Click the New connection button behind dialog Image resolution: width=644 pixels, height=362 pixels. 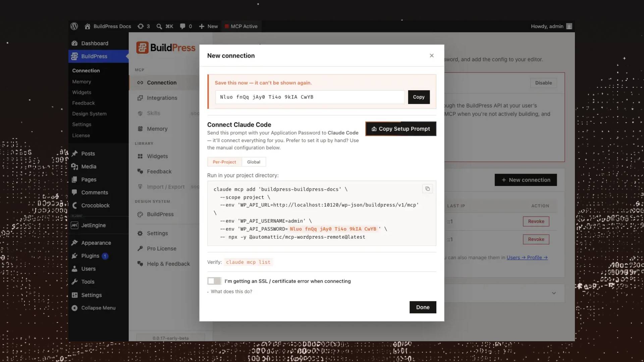526,180
